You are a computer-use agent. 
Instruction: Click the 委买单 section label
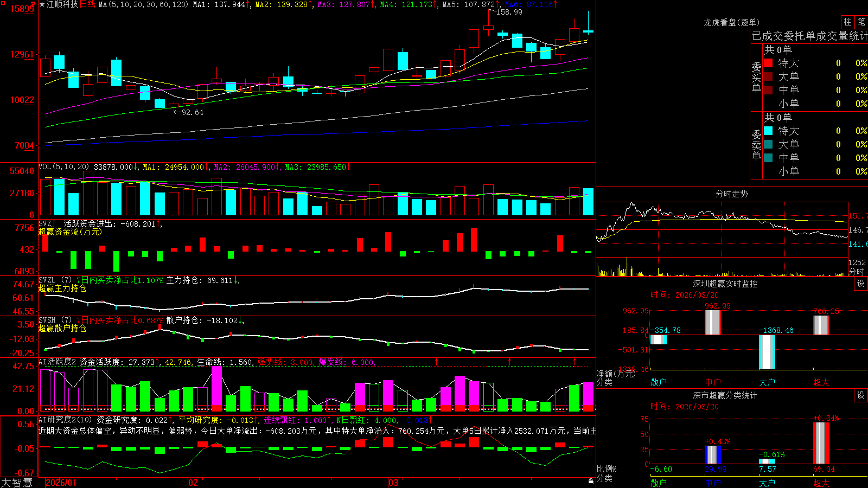point(756,77)
